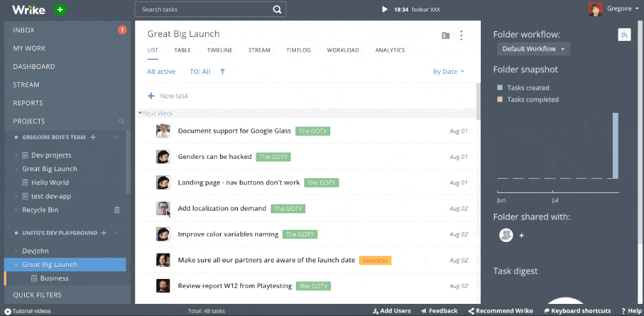Viewport: 644px width, 316px height.
Task: Switch to the Analytics tab
Action: (390, 50)
